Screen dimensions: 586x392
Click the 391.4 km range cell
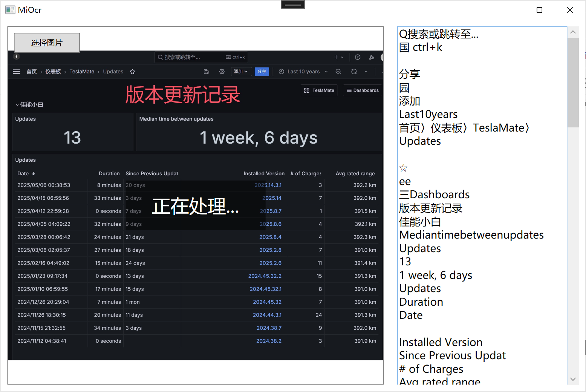pyautogui.click(x=365, y=263)
